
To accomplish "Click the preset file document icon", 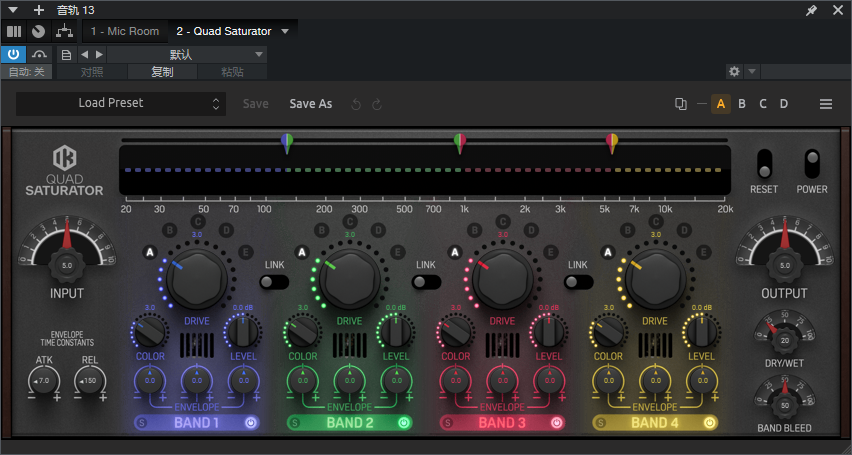I will tap(66, 54).
